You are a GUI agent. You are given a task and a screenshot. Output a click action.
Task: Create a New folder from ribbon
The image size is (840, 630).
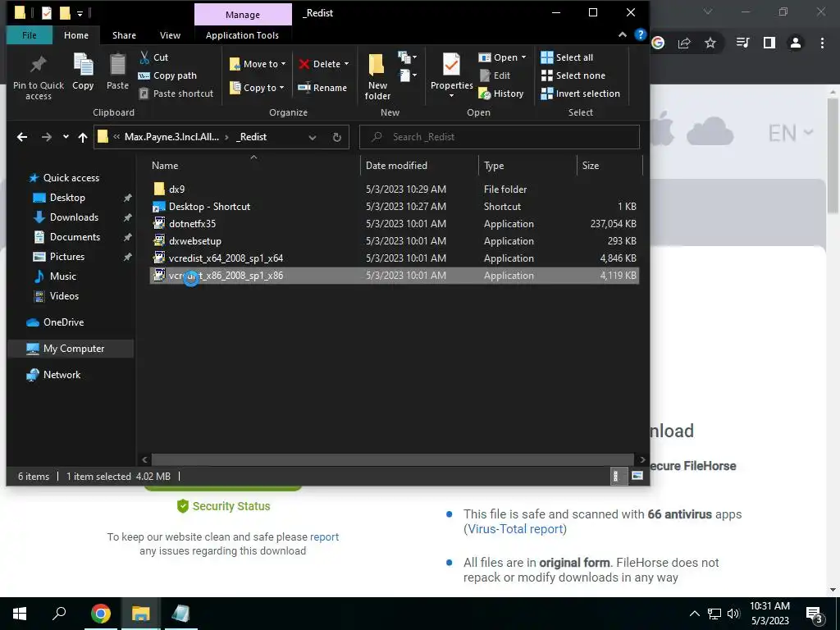(377, 76)
